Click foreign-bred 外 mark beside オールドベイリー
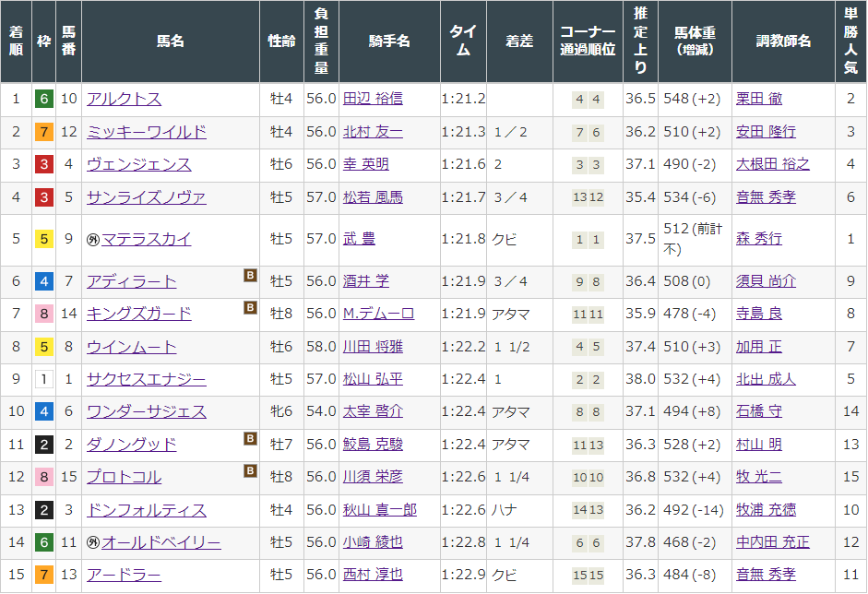 [x=93, y=543]
